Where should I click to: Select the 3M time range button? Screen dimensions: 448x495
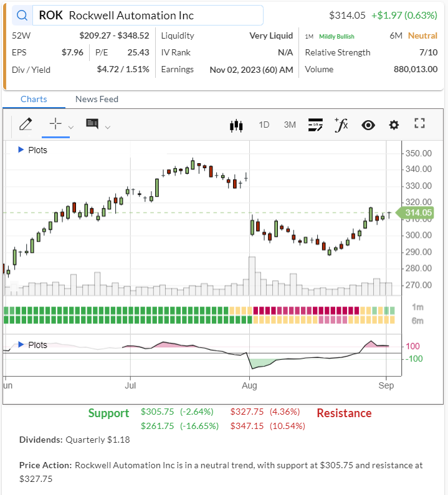point(290,125)
